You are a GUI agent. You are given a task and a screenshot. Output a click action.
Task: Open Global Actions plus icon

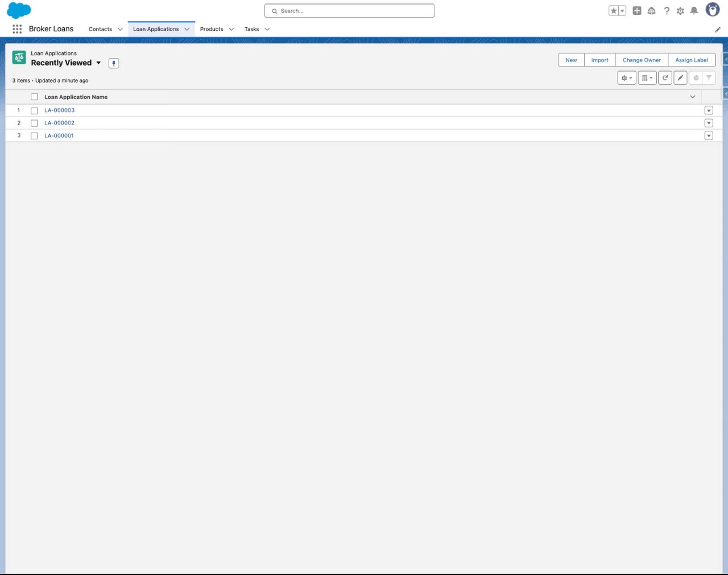coord(637,11)
